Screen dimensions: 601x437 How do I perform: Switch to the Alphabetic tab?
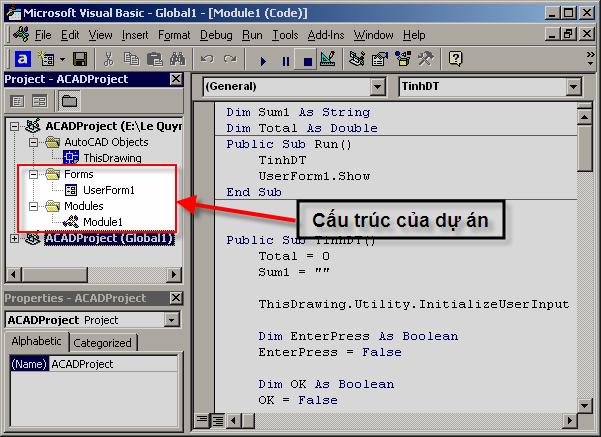36,341
